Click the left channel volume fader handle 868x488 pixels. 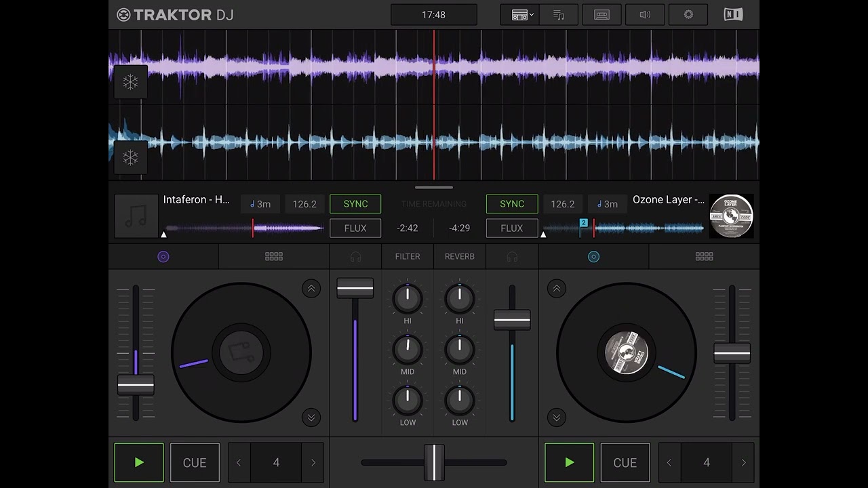(x=355, y=288)
